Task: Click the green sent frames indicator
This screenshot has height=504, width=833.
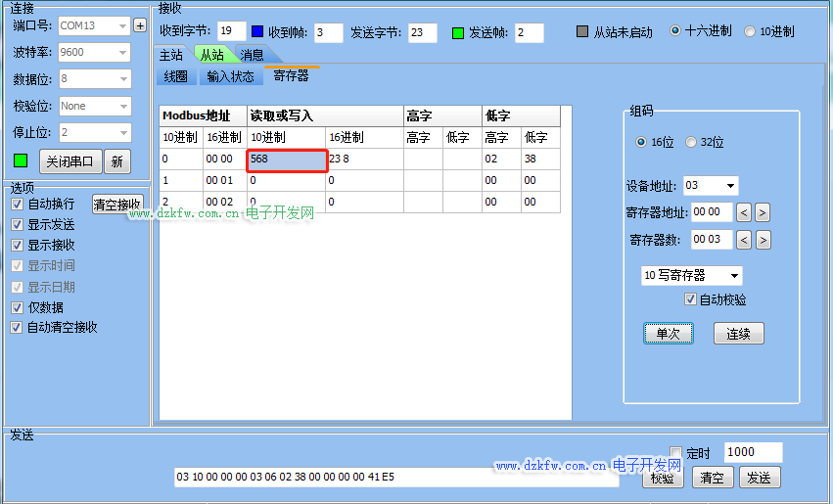Action: (x=458, y=32)
